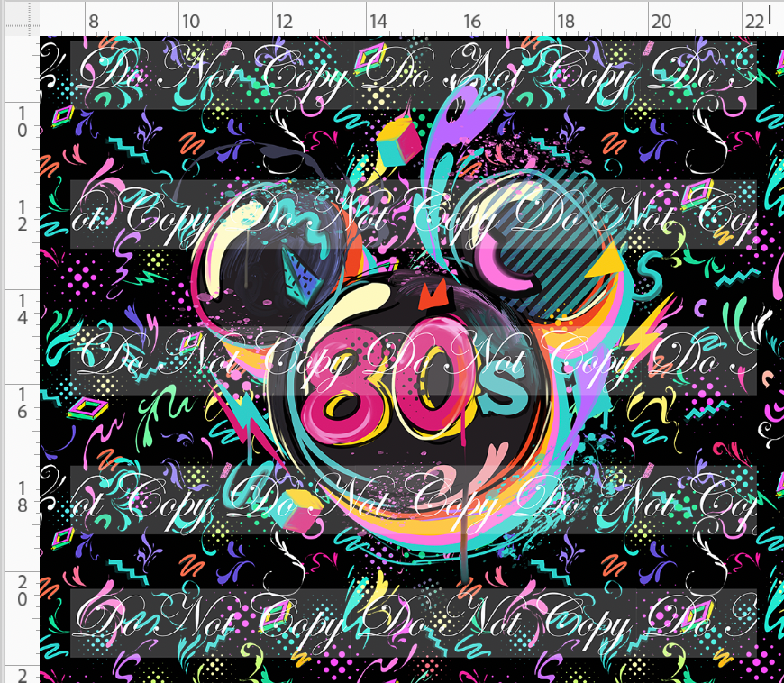The height and width of the screenshot is (683, 784).
Task: Click the 20 mark on vertical ruler
Action: (22, 591)
